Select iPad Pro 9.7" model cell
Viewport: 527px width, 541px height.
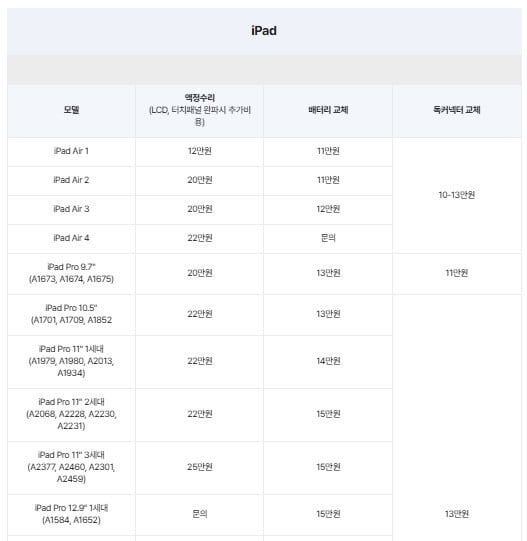(x=71, y=273)
